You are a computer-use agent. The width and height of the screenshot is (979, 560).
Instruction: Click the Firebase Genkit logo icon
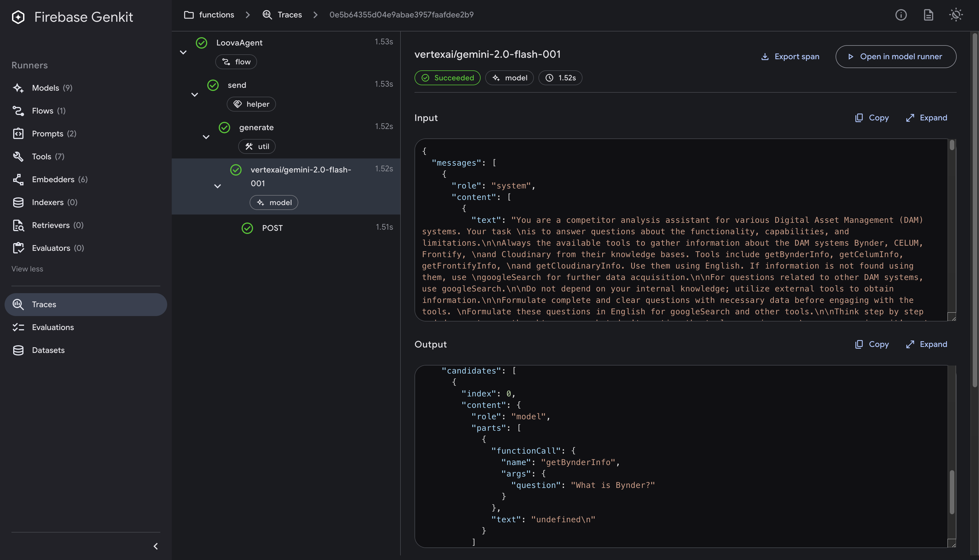pos(18,17)
